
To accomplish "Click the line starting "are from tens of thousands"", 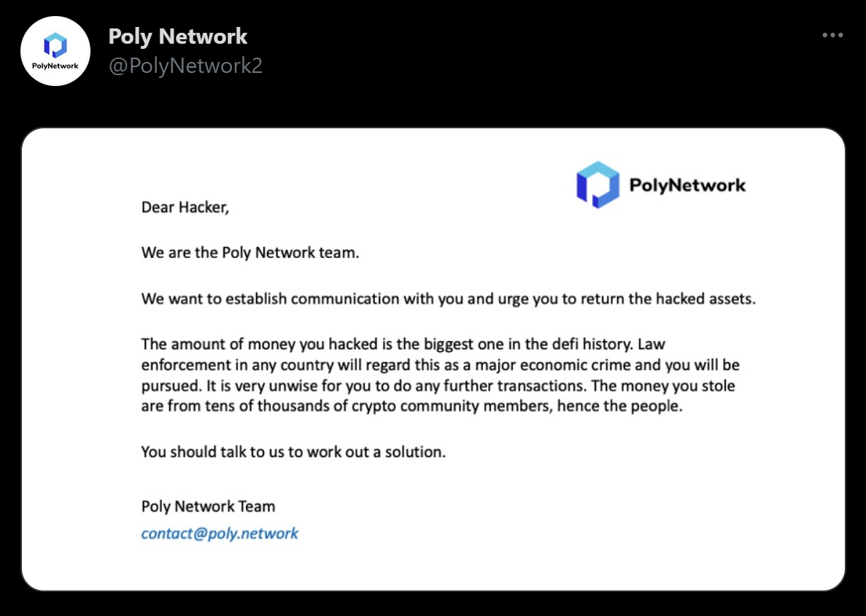I will click(x=411, y=406).
